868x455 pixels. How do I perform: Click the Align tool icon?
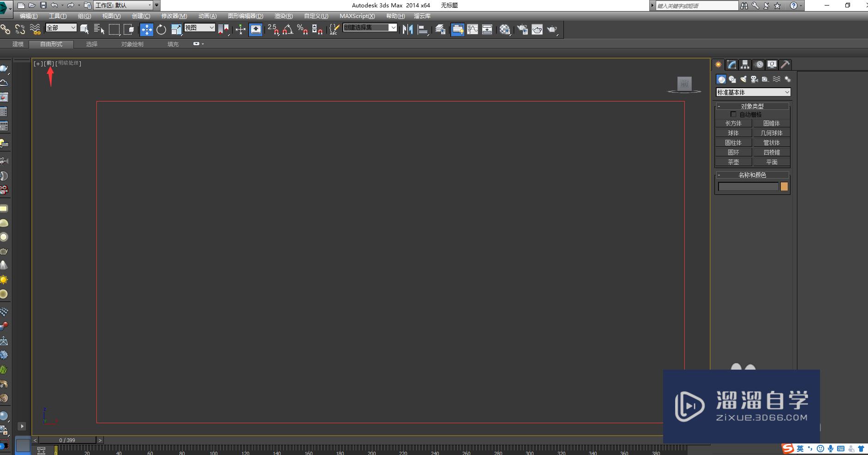pos(422,30)
